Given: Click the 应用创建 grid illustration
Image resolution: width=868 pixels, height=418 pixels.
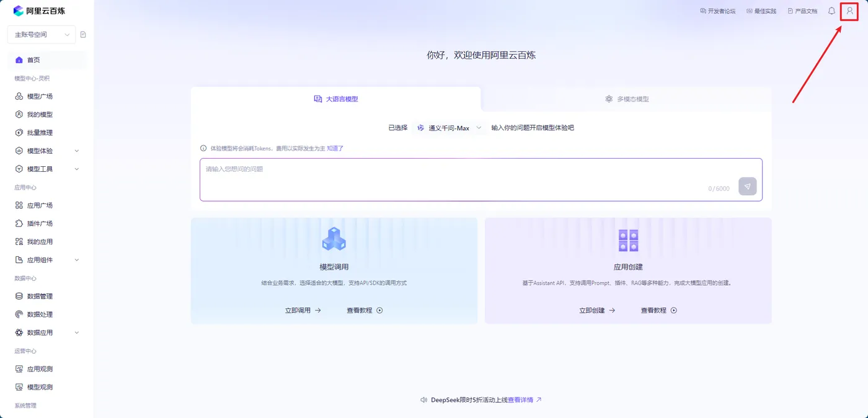Looking at the screenshot, I should [628, 240].
